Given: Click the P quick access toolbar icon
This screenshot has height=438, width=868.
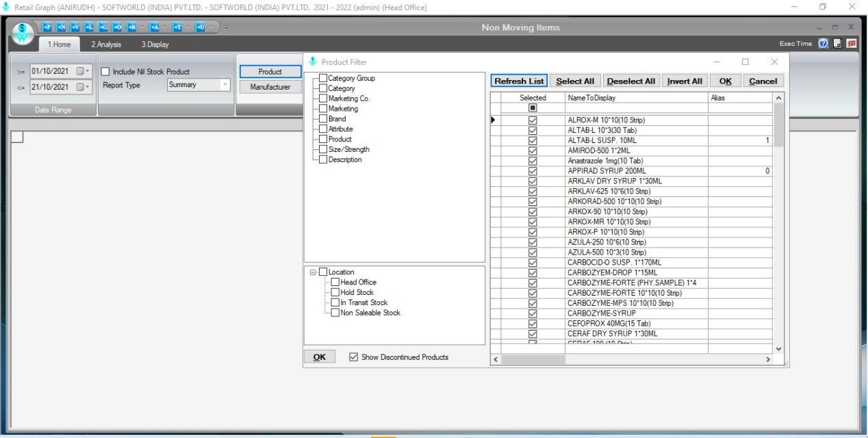Looking at the screenshot, I should point(47,27).
